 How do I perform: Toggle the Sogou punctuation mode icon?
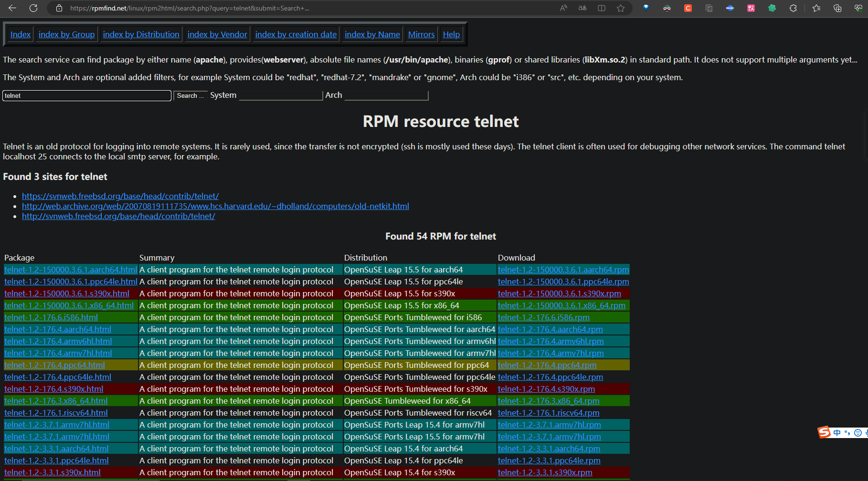pos(847,433)
